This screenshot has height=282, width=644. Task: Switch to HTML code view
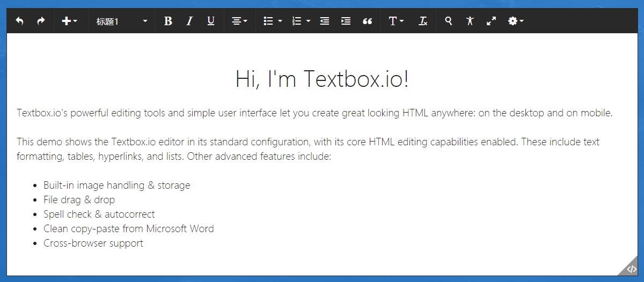point(631,269)
